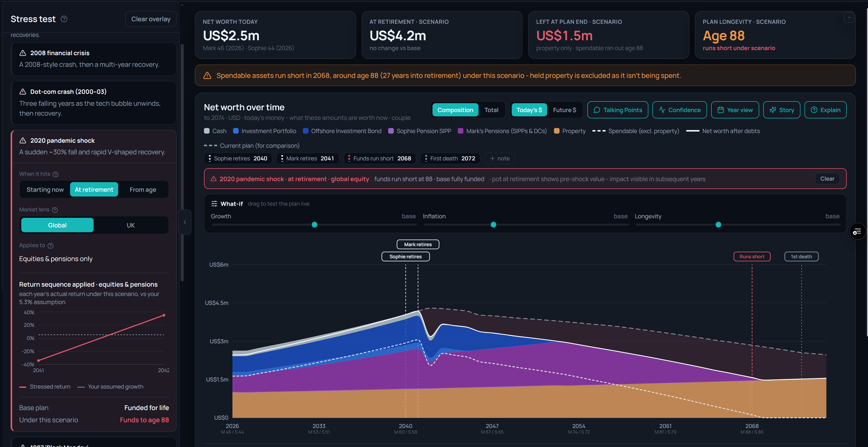
Task: Click the 1st death chart marker
Action: (801, 256)
